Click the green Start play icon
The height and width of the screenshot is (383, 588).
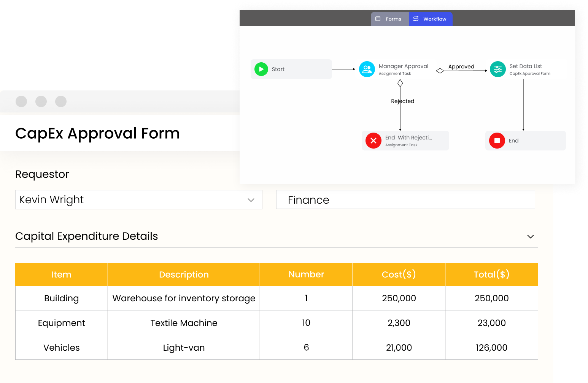click(261, 69)
